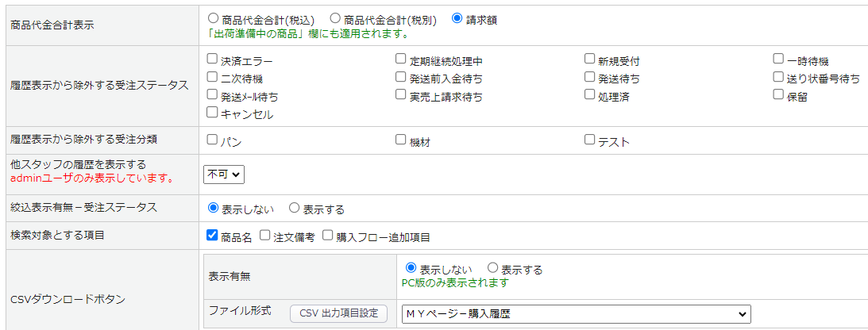Select 商品代金合計(税別) radio option
The image size is (868, 330).
coord(334,18)
